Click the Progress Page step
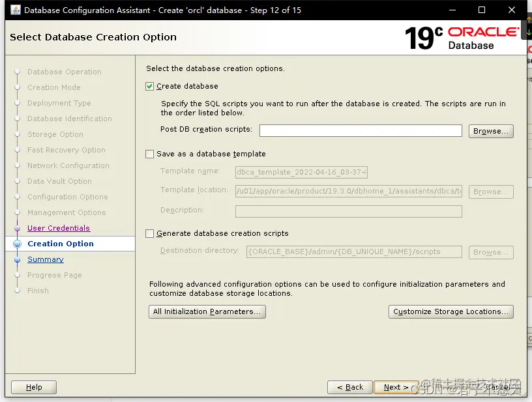Image resolution: width=532 pixels, height=402 pixels. click(55, 275)
